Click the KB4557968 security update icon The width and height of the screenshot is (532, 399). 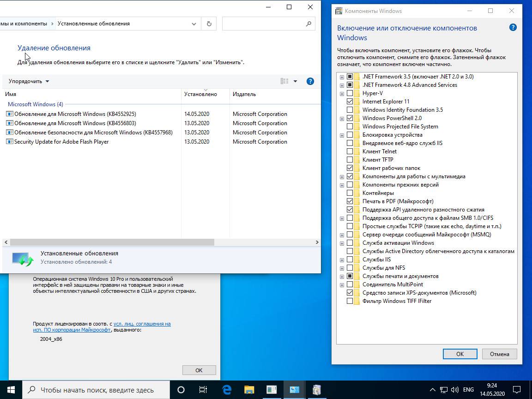10,133
